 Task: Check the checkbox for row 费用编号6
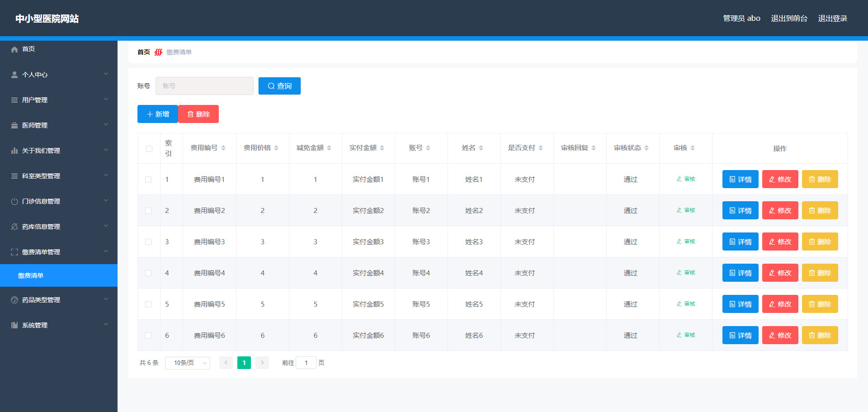148,336
